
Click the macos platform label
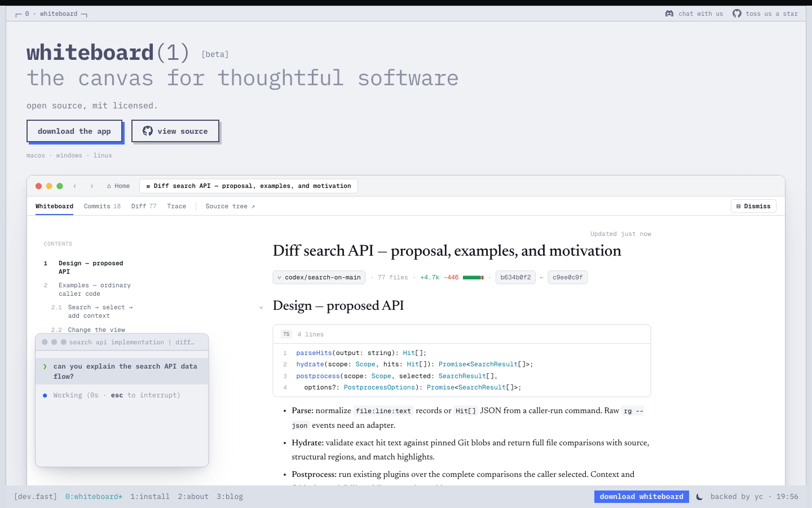pos(36,155)
